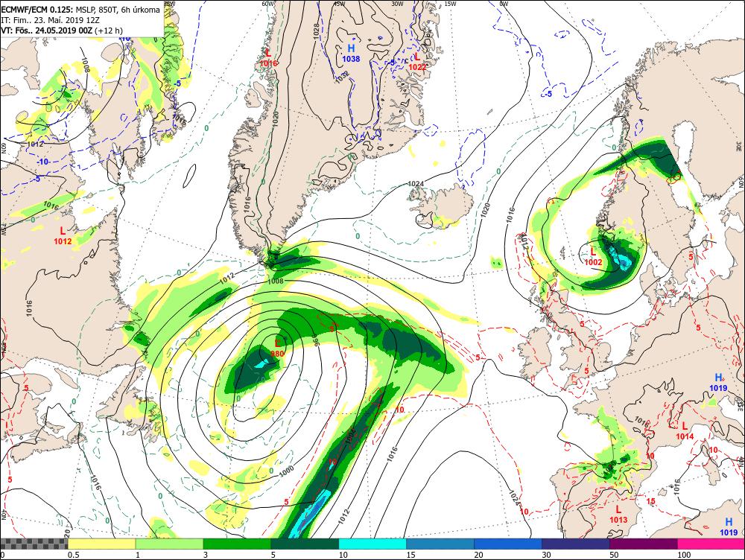The height and width of the screenshot is (560, 745).
Task: Click the steel blue 15–20 mm legend swatch
Action: (x=440, y=544)
